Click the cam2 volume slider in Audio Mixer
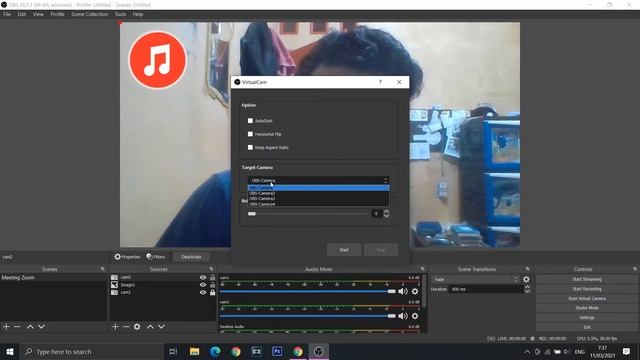This screenshot has height=360, width=640. [308, 316]
